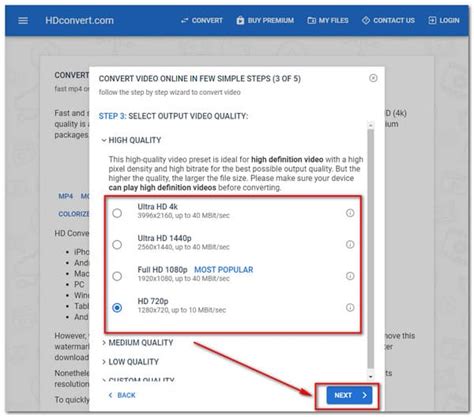Go BACK to the previous step
This screenshot has width=474, height=417.
(122, 395)
